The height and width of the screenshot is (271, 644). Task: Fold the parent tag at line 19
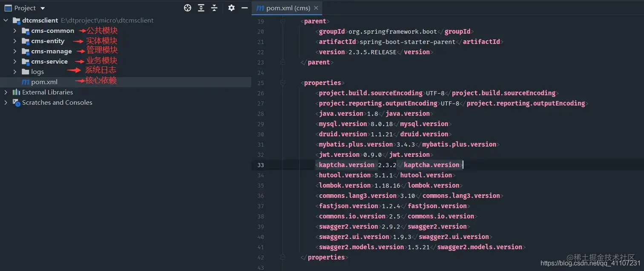pos(282,21)
